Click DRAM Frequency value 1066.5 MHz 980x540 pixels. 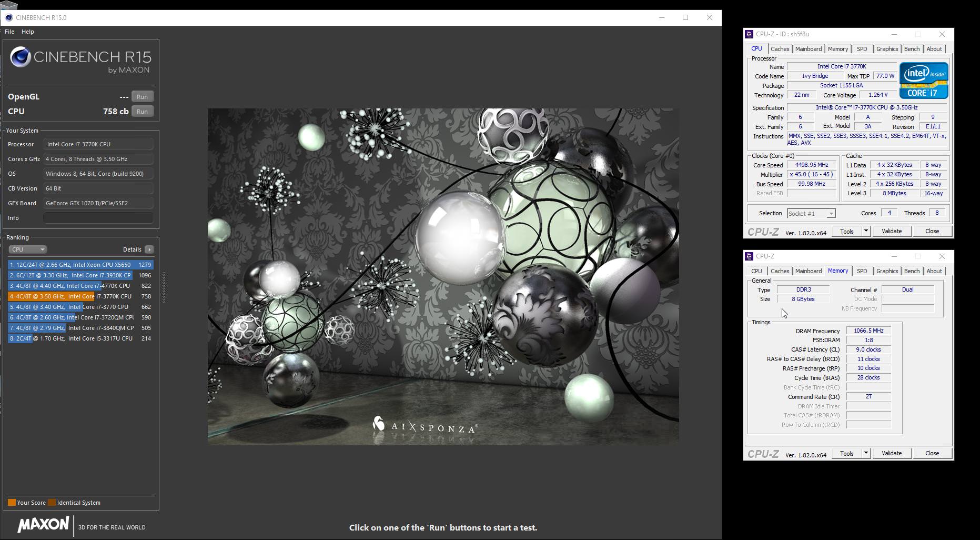click(x=868, y=331)
